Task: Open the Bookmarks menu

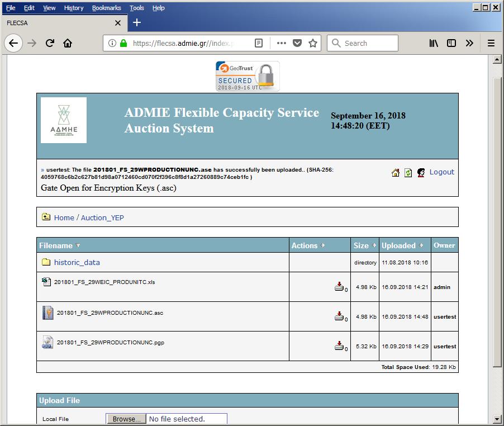Action: pos(106,8)
